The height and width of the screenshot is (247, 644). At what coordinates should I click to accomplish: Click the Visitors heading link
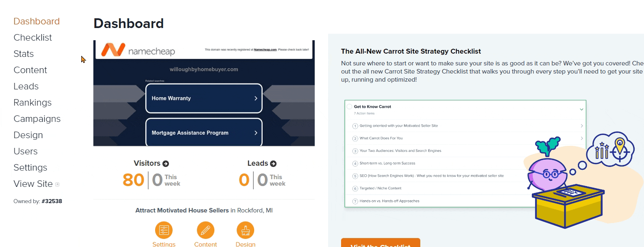click(x=147, y=163)
